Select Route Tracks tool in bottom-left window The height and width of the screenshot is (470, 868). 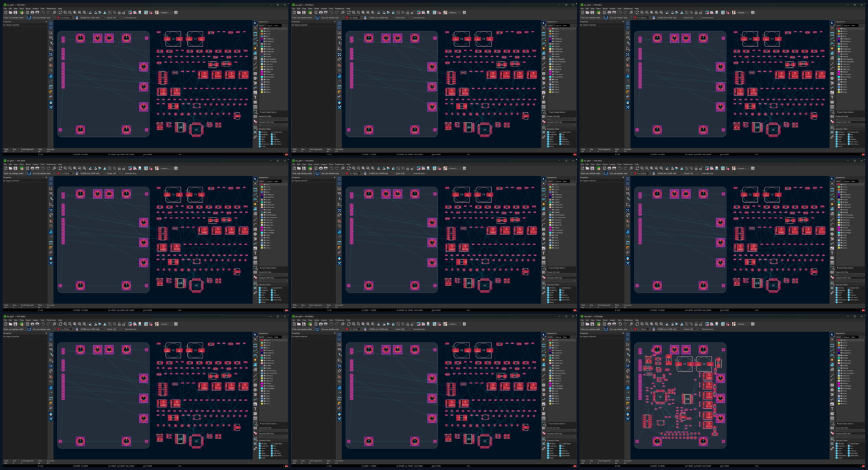click(255, 350)
